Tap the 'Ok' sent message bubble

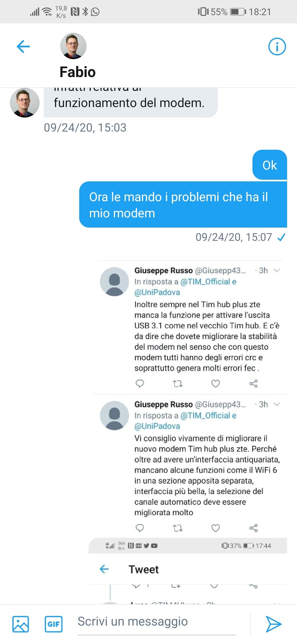coord(270,165)
